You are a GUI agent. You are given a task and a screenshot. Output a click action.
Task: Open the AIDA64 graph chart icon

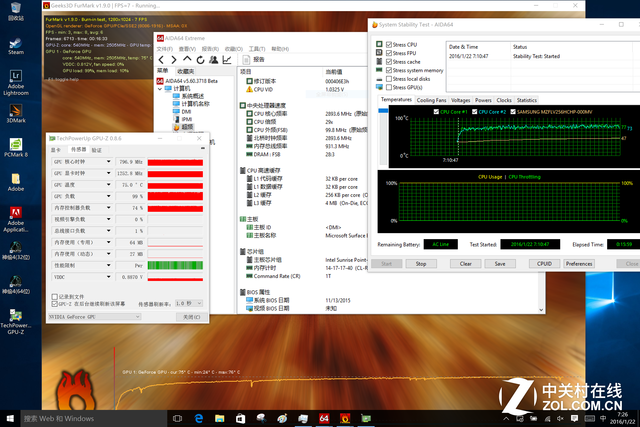[227, 60]
